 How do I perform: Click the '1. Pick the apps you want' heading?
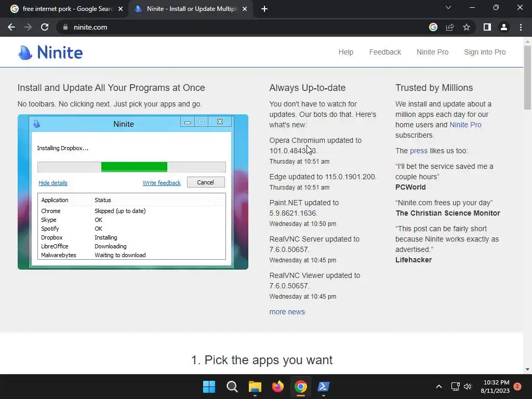click(262, 360)
